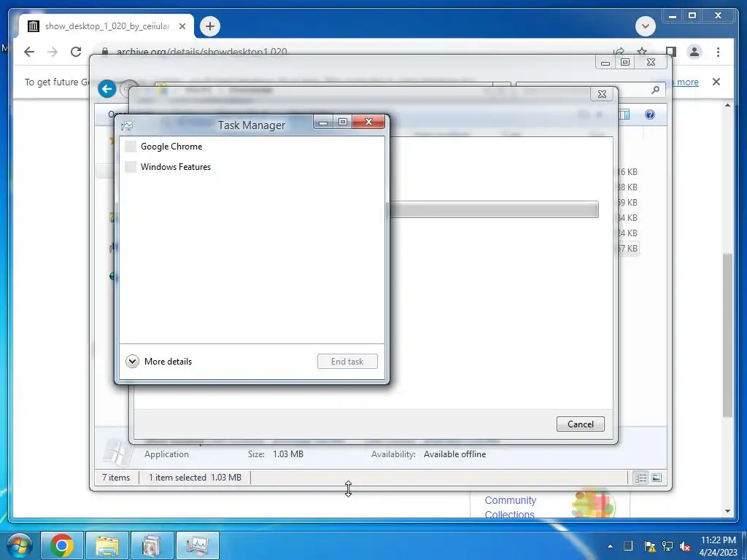Screen dimensions: 747x560
Task: Close the Explorer window
Action: (x=651, y=63)
